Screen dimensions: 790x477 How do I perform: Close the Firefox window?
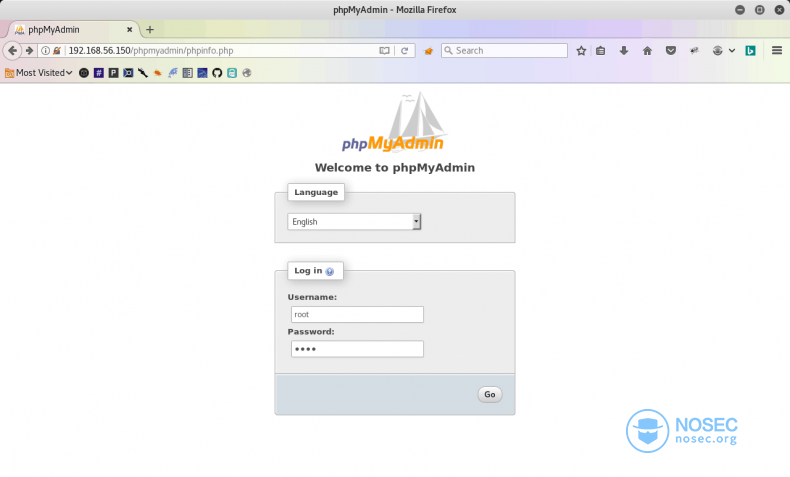[x=779, y=10]
